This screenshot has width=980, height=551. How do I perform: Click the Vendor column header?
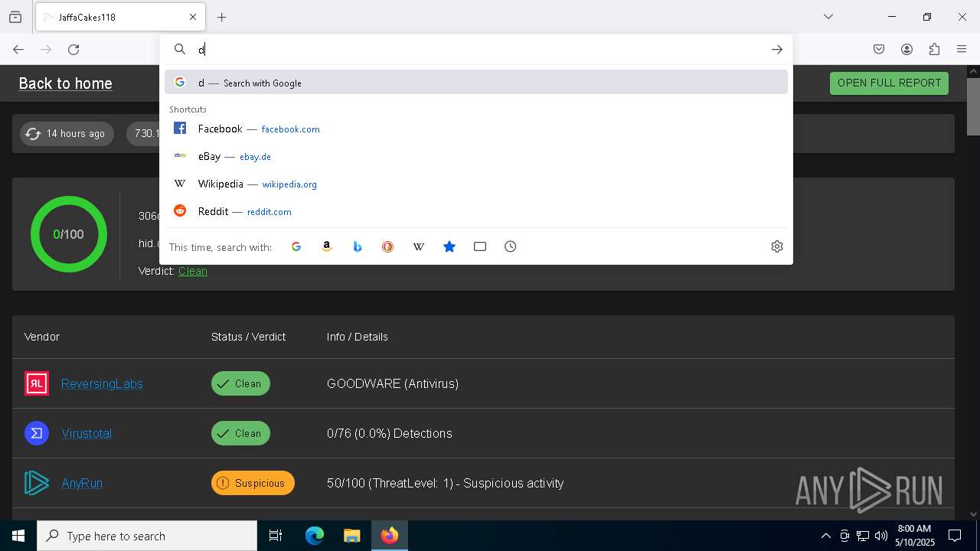point(42,337)
